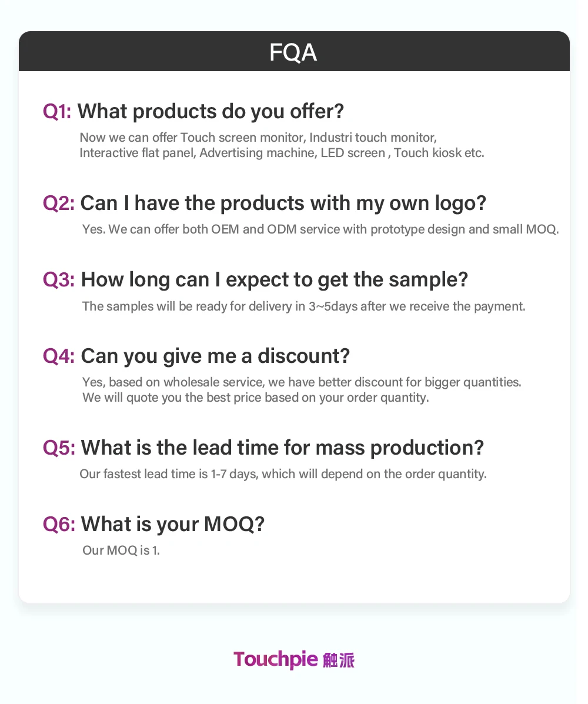The height and width of the screenshot is (704, 588).
Task: Click the wholesale discount answer text
Action: (x=302, y=390)
